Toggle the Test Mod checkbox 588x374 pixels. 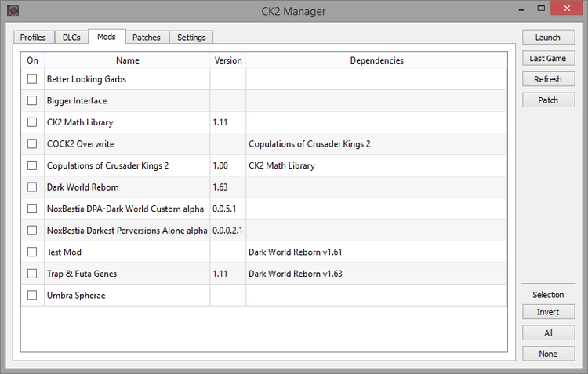pyautogui.click(x=32, y=252)
